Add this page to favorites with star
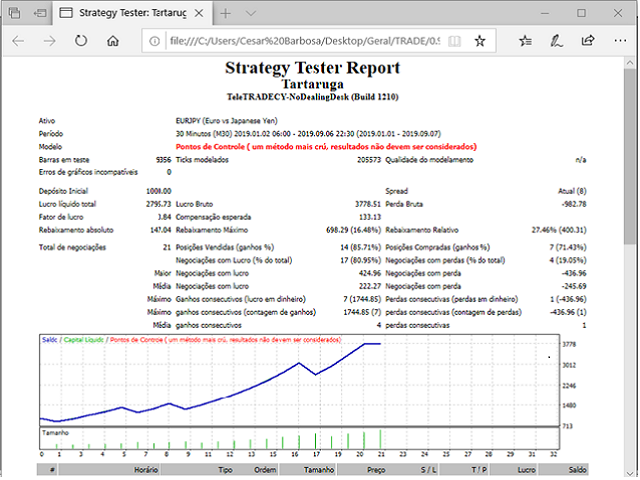640x480 pixels. pyautogui.click(x=480, y=42)
